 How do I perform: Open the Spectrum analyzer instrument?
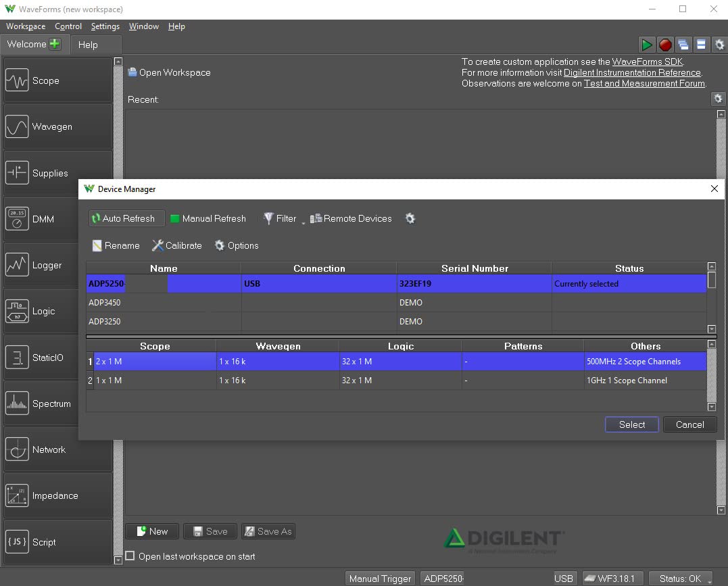(42, 404)
